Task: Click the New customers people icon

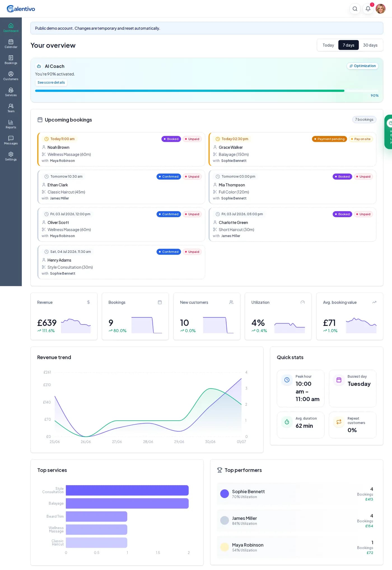Action: point(231,302)
